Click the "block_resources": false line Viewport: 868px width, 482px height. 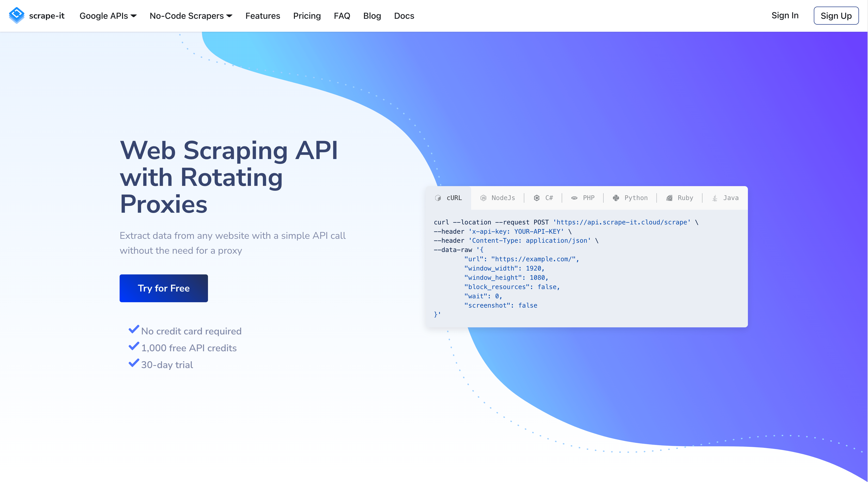coord(512,287)
